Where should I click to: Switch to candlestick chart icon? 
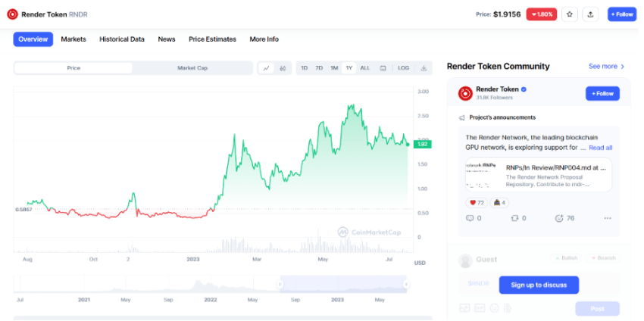pyautogui.click(x=283, y=68)
